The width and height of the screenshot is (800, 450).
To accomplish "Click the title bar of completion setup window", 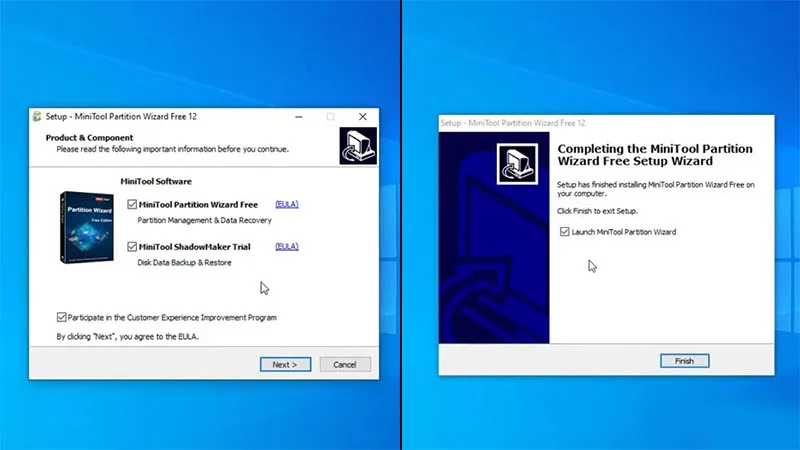I will [606, 123].
